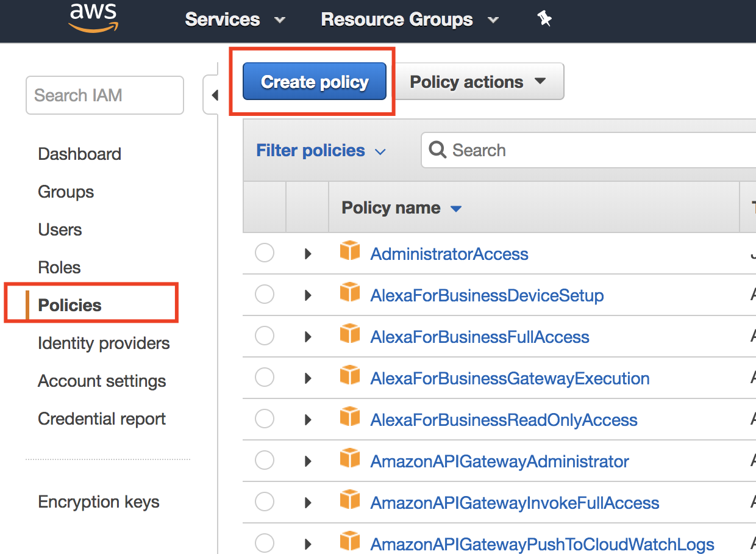Select the AmazonAPIGatewayInvokeFullAccess radio button
The height and width of the screenshot is (554, 756).
[x=265, y=502]
